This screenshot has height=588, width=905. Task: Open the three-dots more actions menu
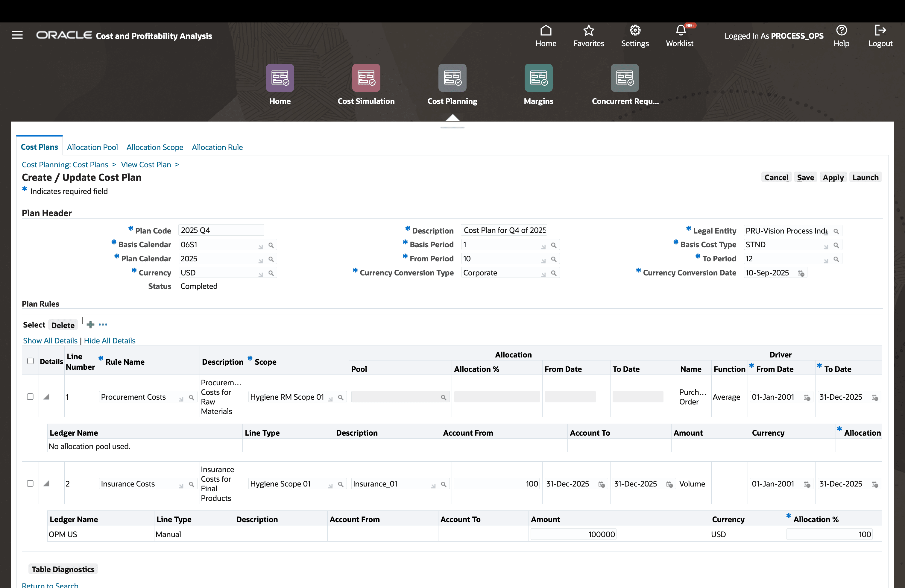pos(103,325)
